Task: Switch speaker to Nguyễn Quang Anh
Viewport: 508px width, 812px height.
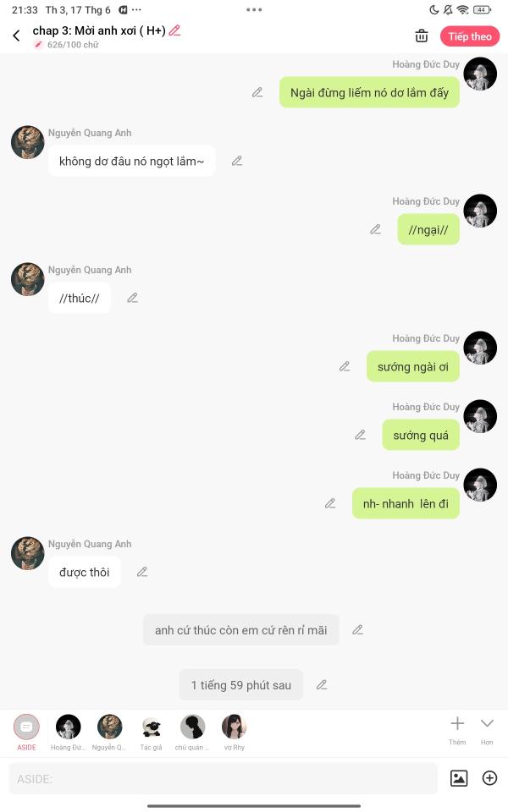Action: [109, 732]
